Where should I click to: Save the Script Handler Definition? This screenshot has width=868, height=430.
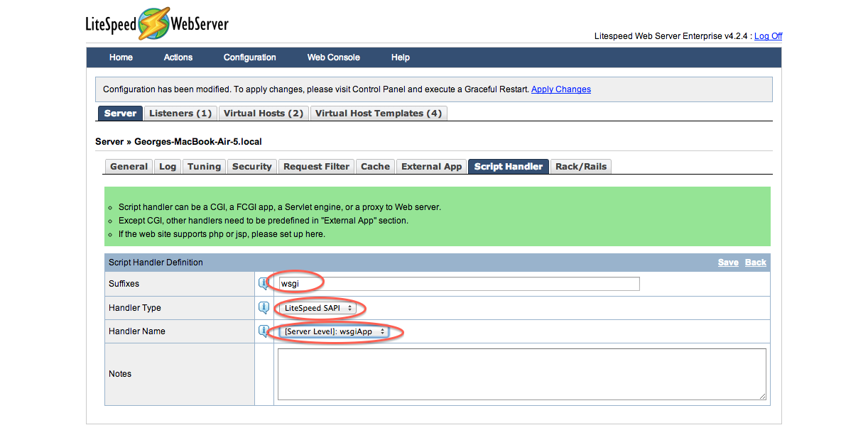point(728,263)
